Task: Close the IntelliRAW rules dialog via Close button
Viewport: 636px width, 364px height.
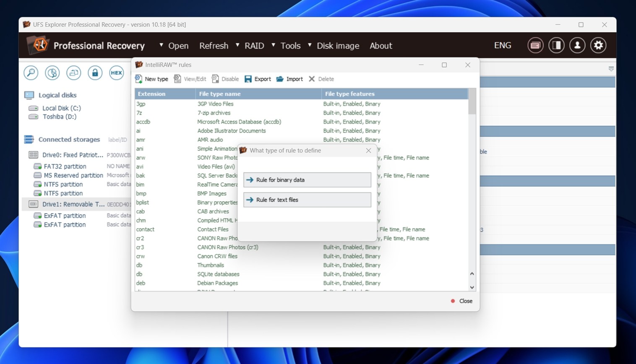Action: pyautogui.click(x=462, y=301)
